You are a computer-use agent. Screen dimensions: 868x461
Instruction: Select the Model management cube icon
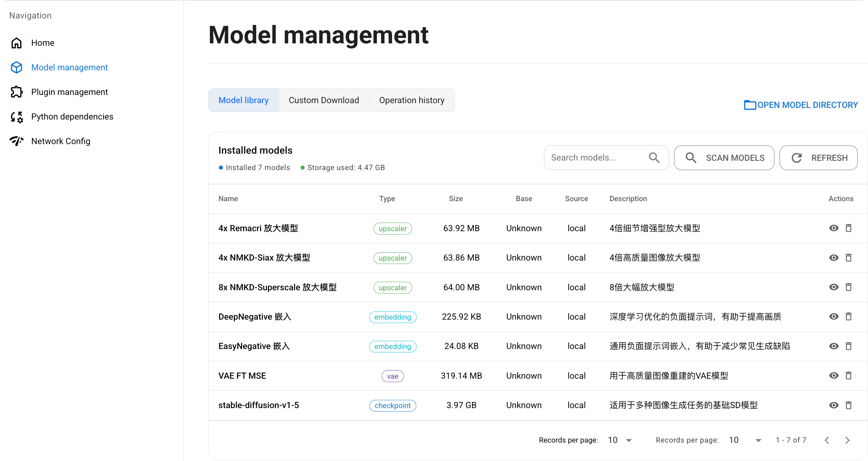coord(16,67)
